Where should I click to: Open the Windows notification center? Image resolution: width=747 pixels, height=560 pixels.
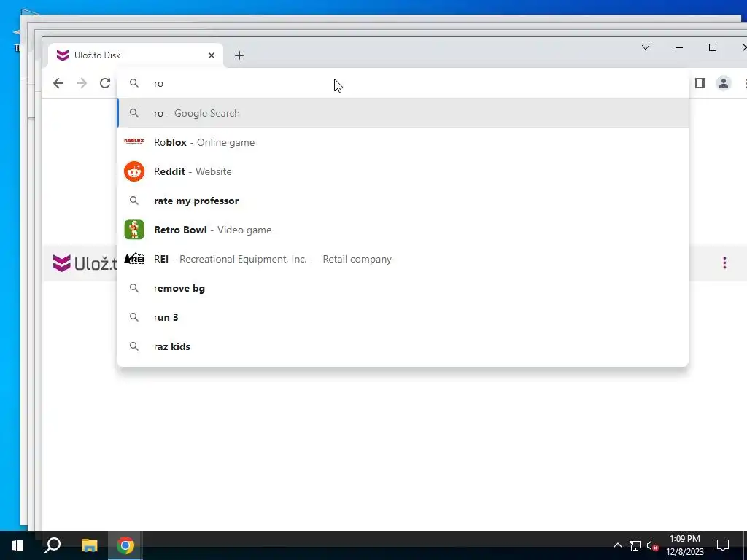tap(723, 545)
